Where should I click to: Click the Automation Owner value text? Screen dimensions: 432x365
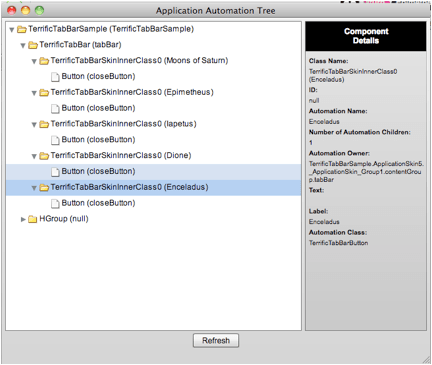click(366, 172)
